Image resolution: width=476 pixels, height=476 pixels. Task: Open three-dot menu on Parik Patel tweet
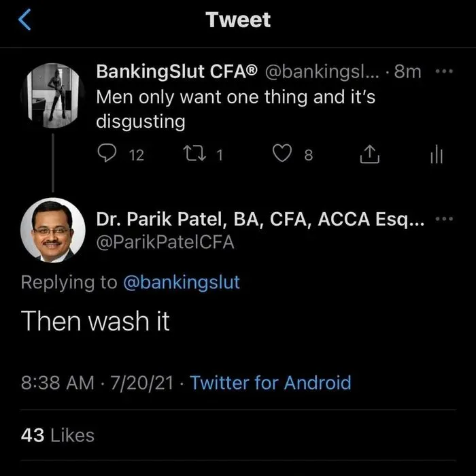pyautogui.click(x=444, y=218)
